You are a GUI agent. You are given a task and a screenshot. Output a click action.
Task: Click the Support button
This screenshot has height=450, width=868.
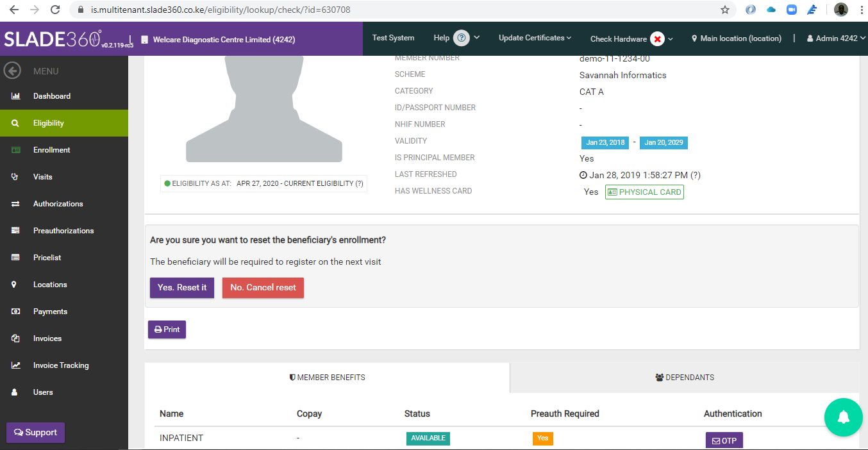(35, 433)
